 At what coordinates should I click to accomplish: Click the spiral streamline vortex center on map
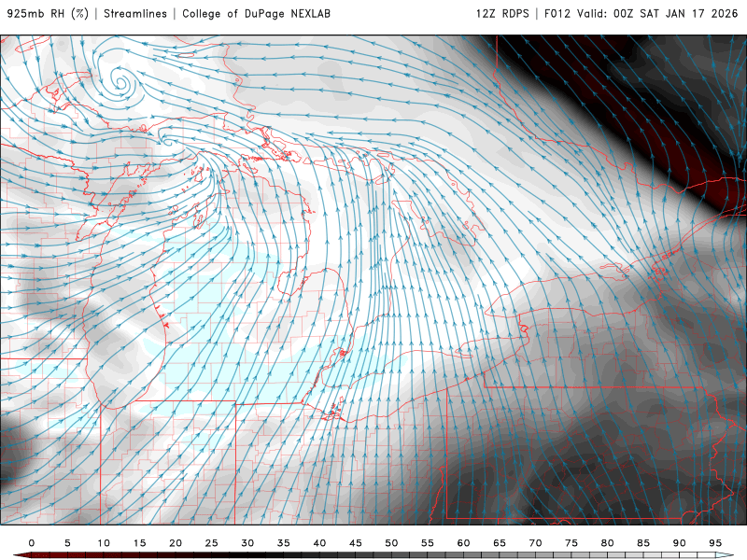(121, 84)
